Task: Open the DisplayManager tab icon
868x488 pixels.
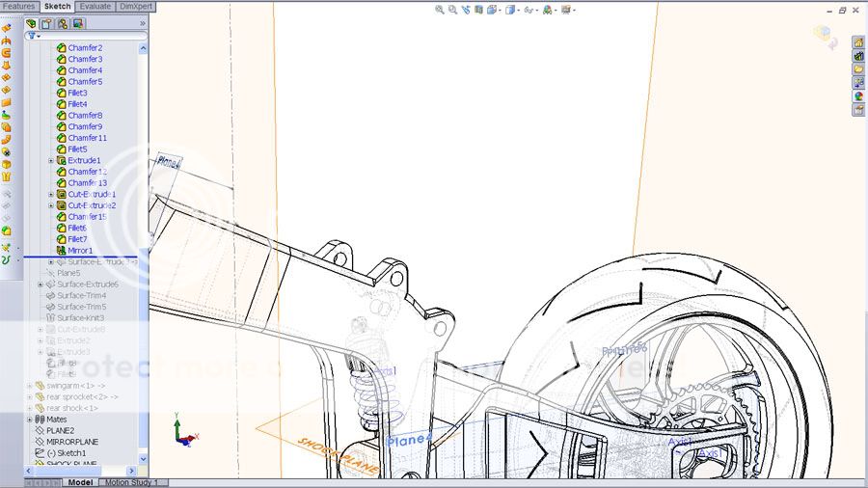Action: coord(78,24)
